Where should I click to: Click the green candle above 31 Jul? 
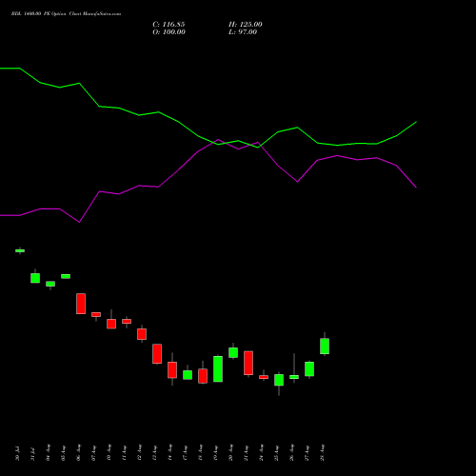pyautogui.click(x=35, y=278)
